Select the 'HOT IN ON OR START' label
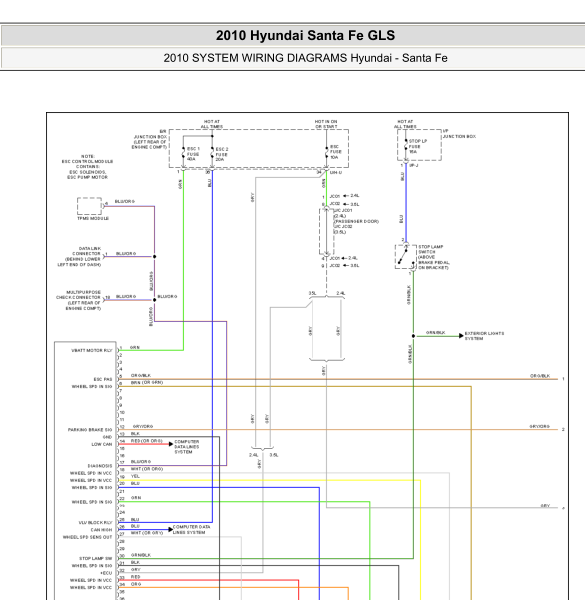The height and width of the screenshot is (600, 585). tap(326, 124)
